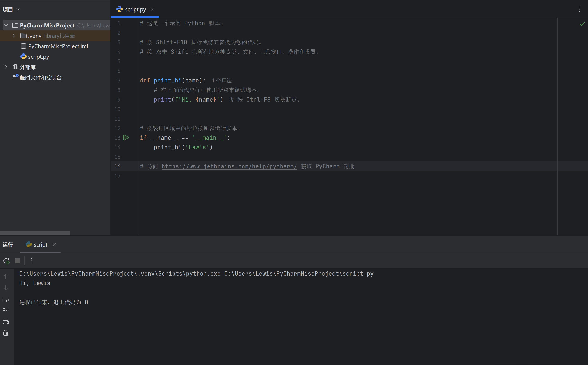This screenshot has height=365, width=588.
Task: Collapse the PyCharmMiscProject root node
Action: click(6, 25)
